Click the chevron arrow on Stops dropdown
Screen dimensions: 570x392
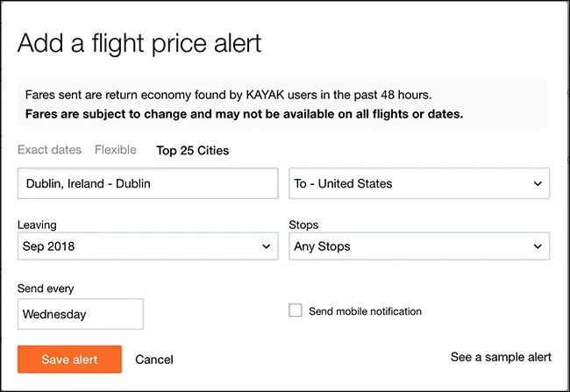tap(537, 247)
